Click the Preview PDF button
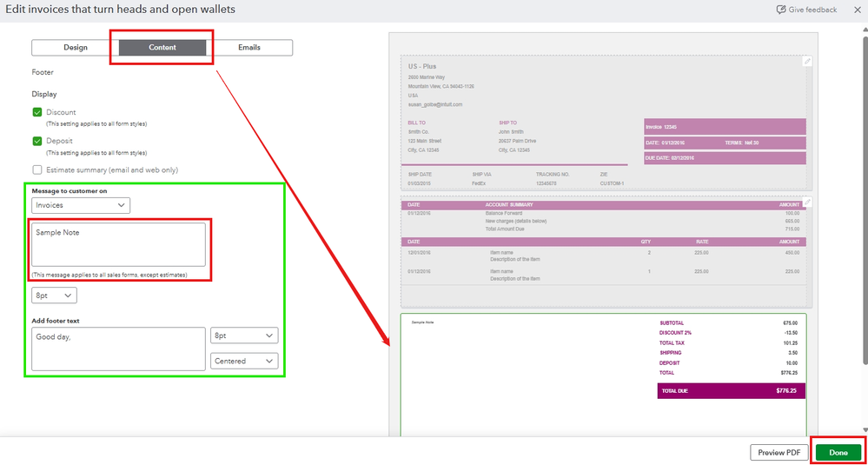868x465 pixels. (x=779, y=452)
